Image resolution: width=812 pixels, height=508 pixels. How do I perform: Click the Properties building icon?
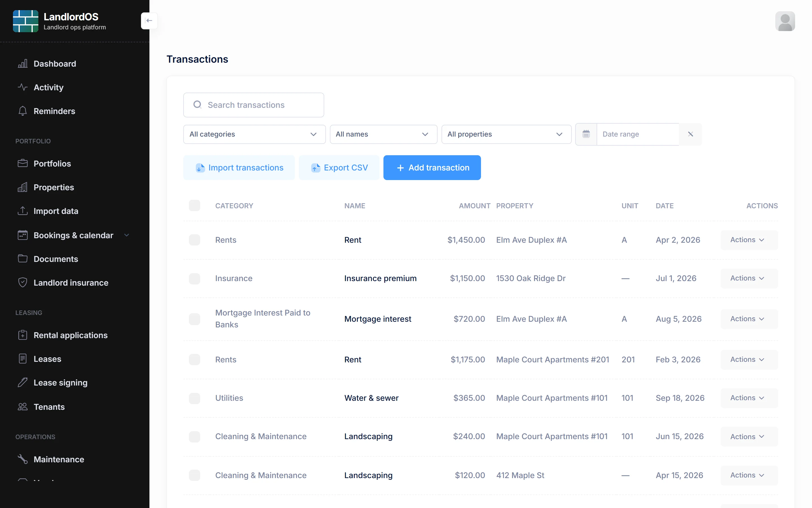23,187
